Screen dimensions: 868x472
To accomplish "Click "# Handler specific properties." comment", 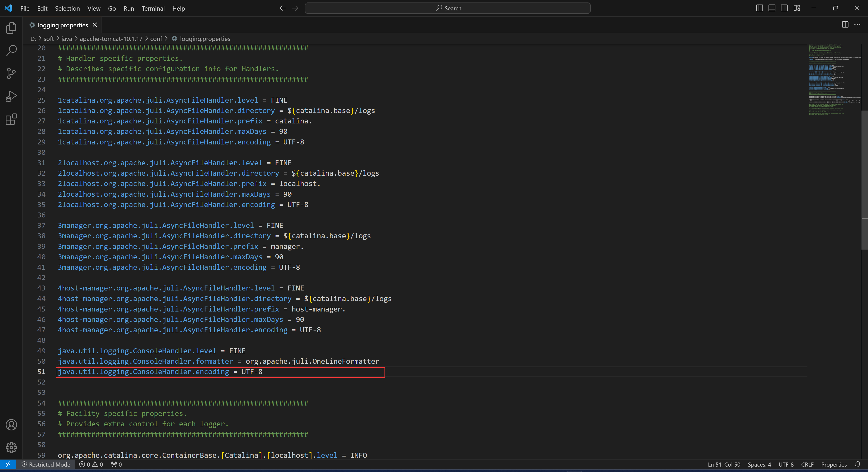I will click(x=120, y=58).
